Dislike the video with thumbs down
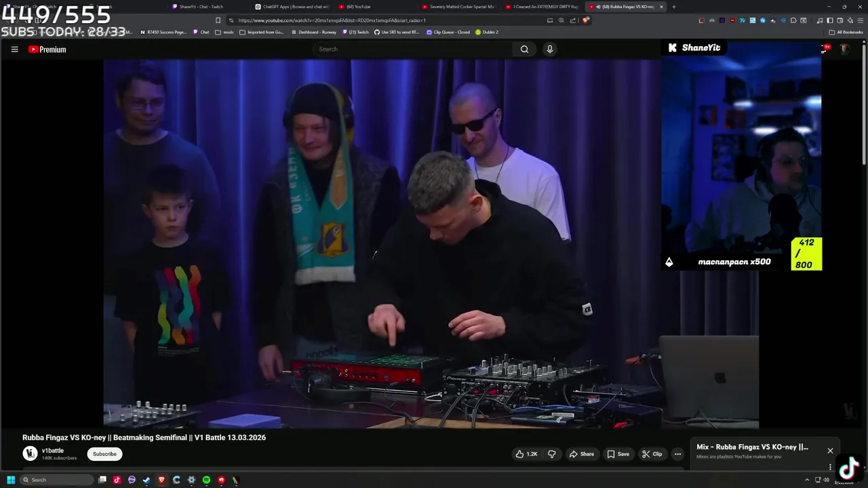Screen dimensions: 868x488 point(551,454)
